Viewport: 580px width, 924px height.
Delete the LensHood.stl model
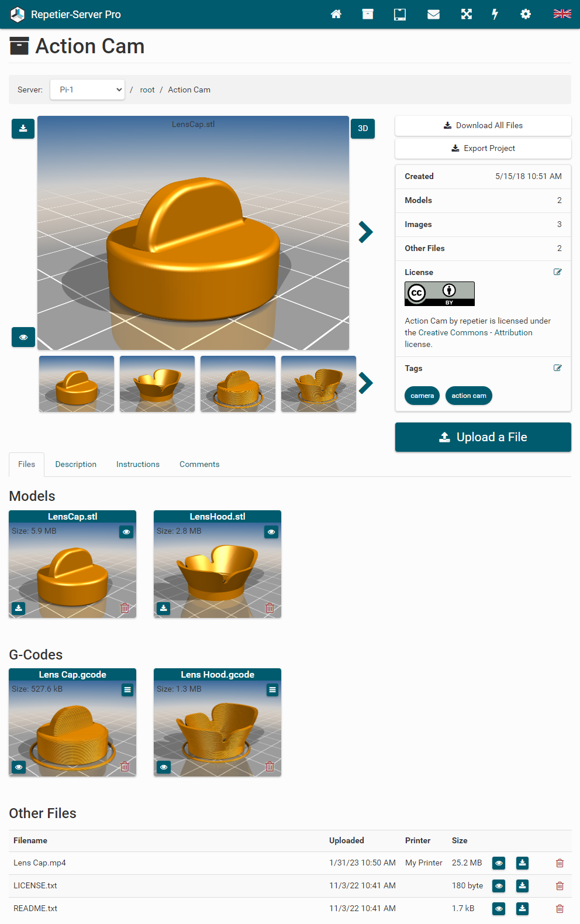[x=270, y=608]
